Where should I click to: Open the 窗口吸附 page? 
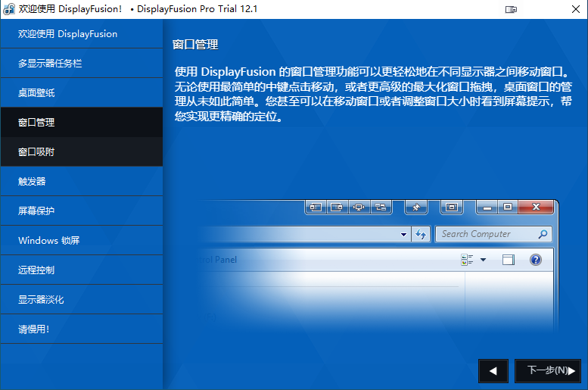tap(82, 151)
